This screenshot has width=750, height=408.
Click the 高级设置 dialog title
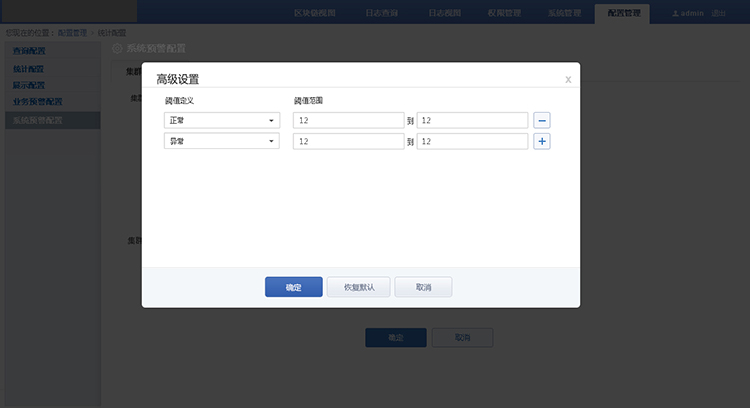pos(177,79)
